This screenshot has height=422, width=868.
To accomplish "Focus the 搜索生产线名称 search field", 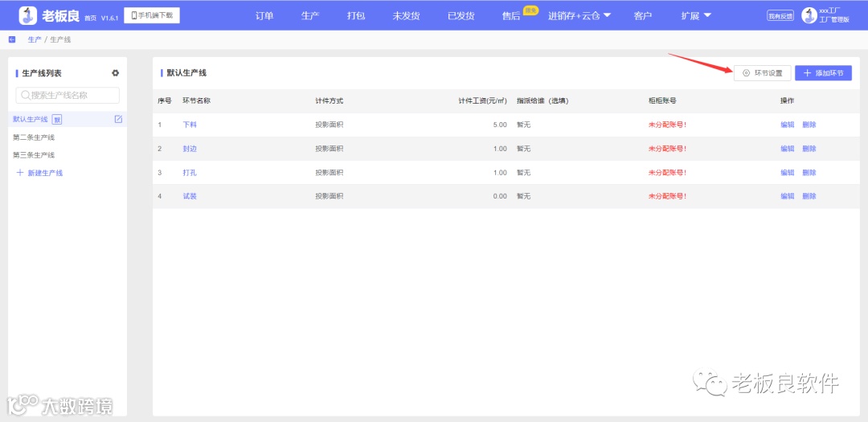I will [x=68, y=96].
